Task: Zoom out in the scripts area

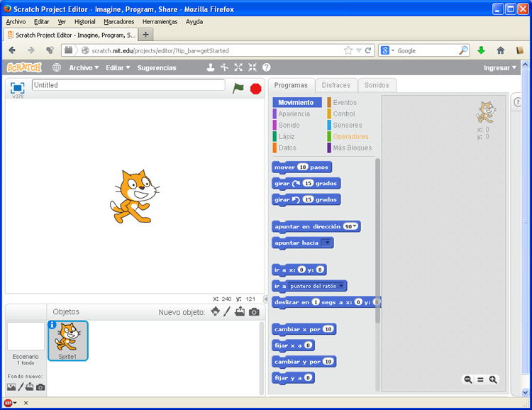Action: pyautogui.click(x=468, y=379)
